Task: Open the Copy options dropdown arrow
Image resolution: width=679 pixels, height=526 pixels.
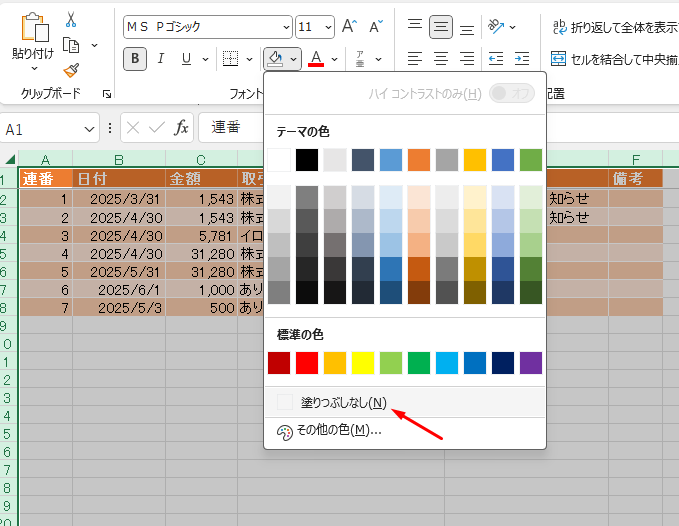Action: tap(94, 45)
